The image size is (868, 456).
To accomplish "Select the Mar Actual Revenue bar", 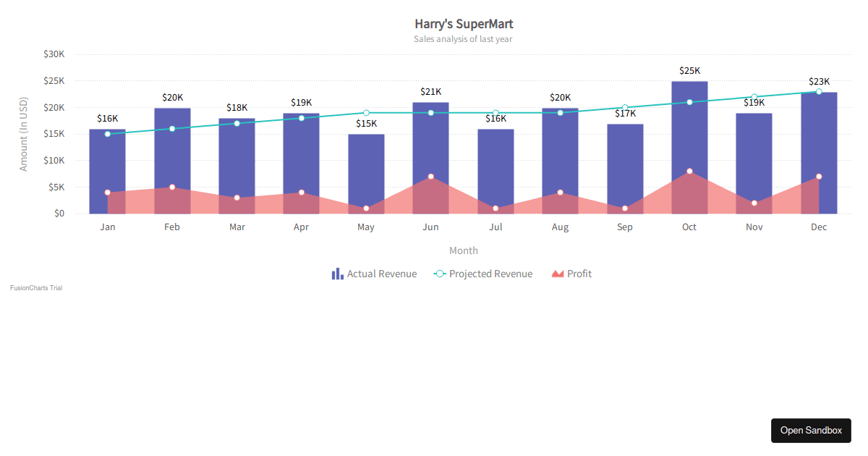I will click(x=237, y=166).
